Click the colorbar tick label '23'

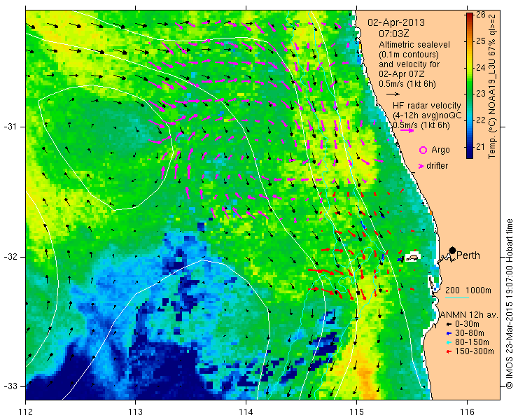click(480, 94)
